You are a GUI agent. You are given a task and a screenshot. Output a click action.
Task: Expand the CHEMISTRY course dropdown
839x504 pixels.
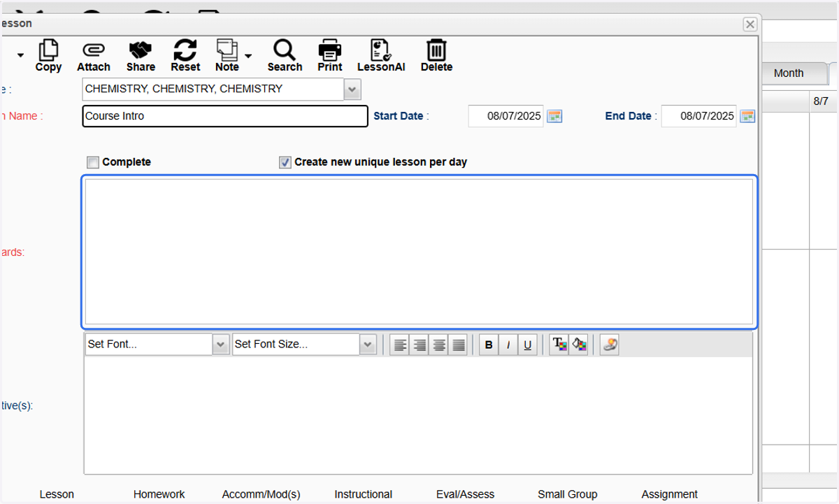click(x=352, y=89)
